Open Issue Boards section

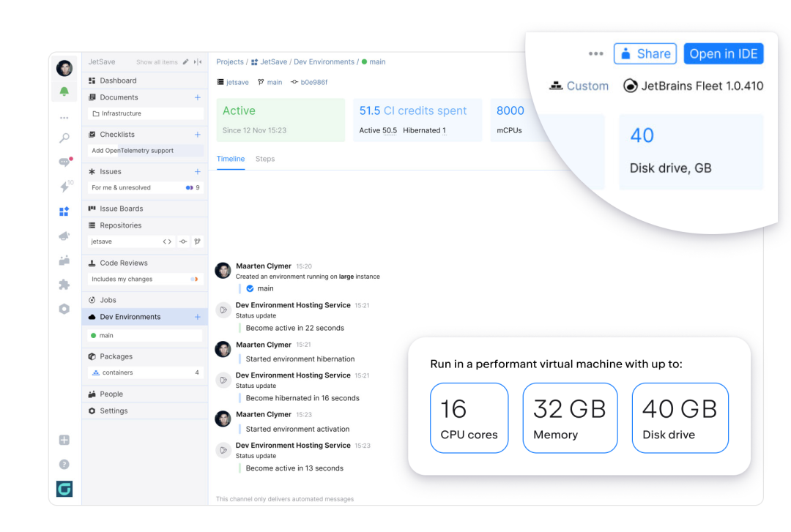tap(145, 209)
